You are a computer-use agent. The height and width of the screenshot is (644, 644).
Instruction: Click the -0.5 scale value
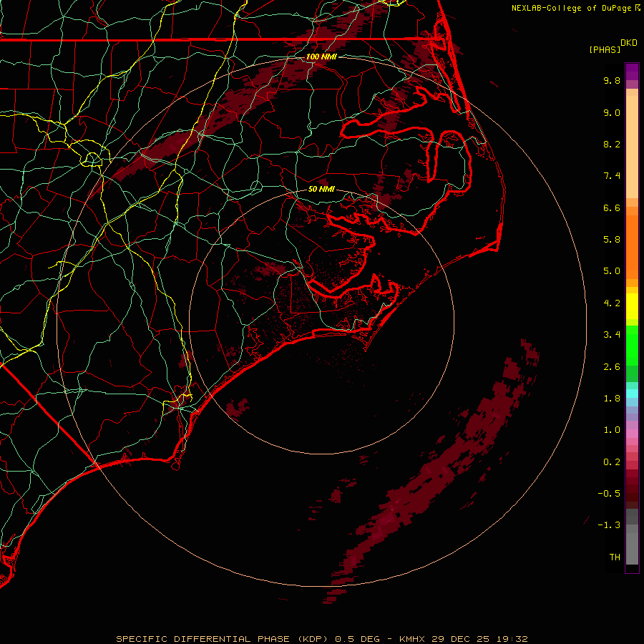click(609, 494)
